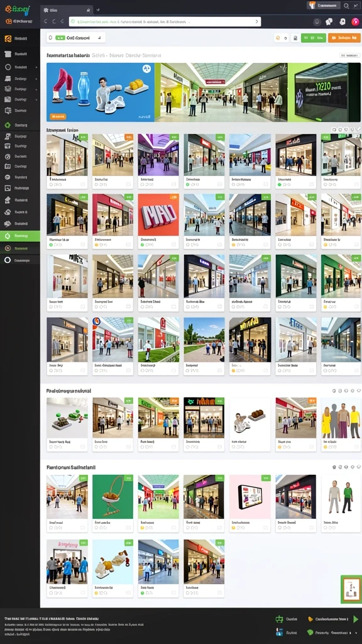
Task: Open the floating green-bordered widget at bottom right
Action: click(351, 589)
